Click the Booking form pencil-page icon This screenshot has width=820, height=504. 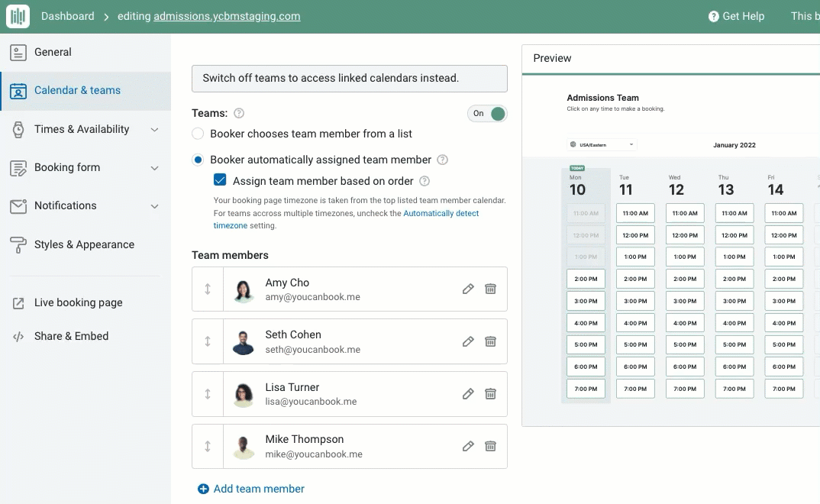pyautogui.click(x=18, y=168)
